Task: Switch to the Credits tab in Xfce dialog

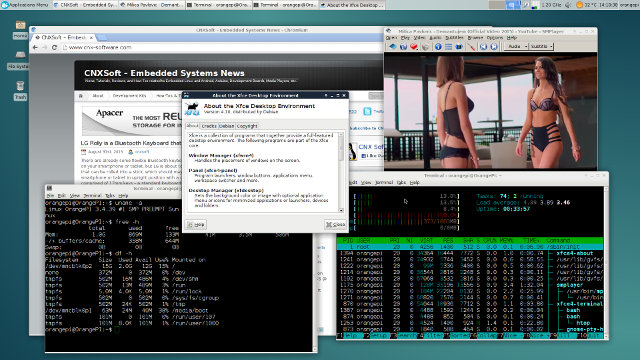Action: coord(209,126)
